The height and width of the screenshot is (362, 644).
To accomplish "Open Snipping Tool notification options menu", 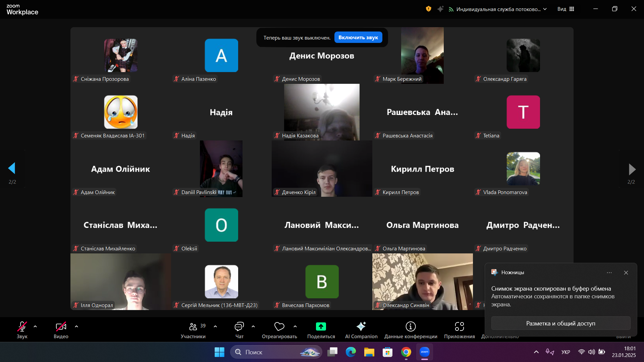I will click(609, 273).
